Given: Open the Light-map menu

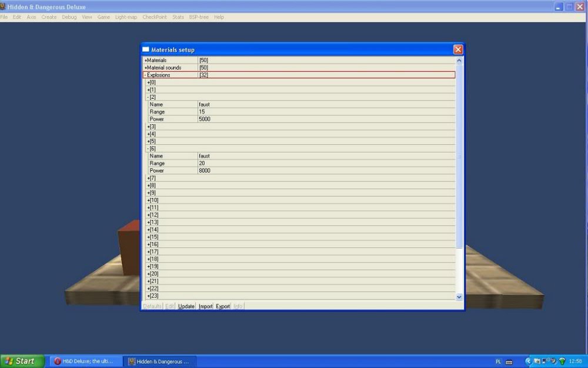Looking at the screenshot, I should click(126, 17).
